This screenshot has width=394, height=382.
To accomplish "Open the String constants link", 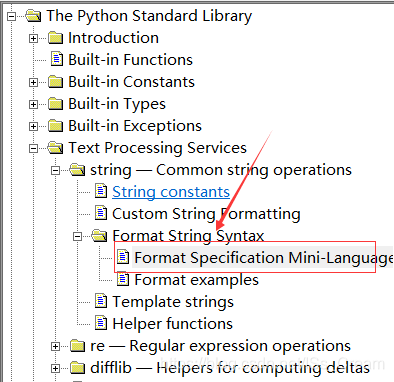I will tap(171, 192).
